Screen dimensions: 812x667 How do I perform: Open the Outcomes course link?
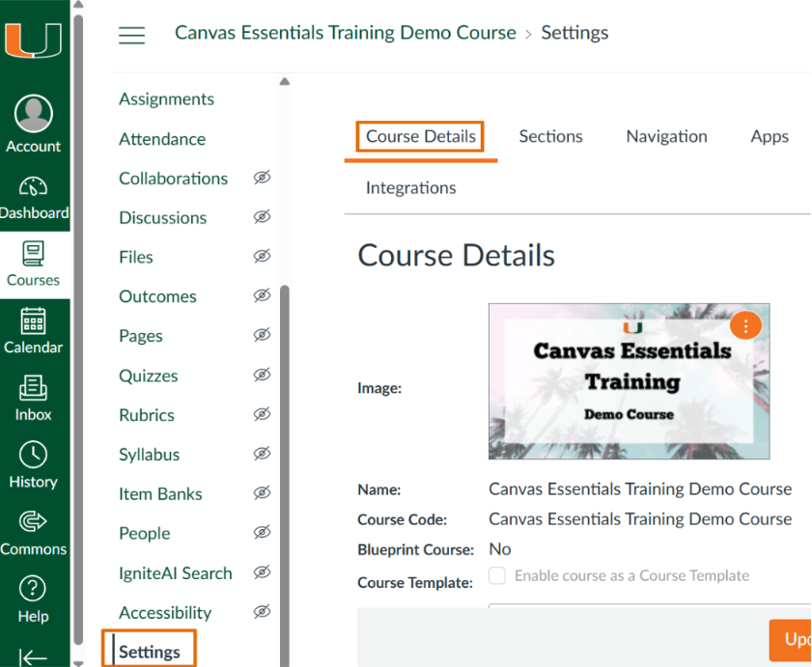(157, 296)
